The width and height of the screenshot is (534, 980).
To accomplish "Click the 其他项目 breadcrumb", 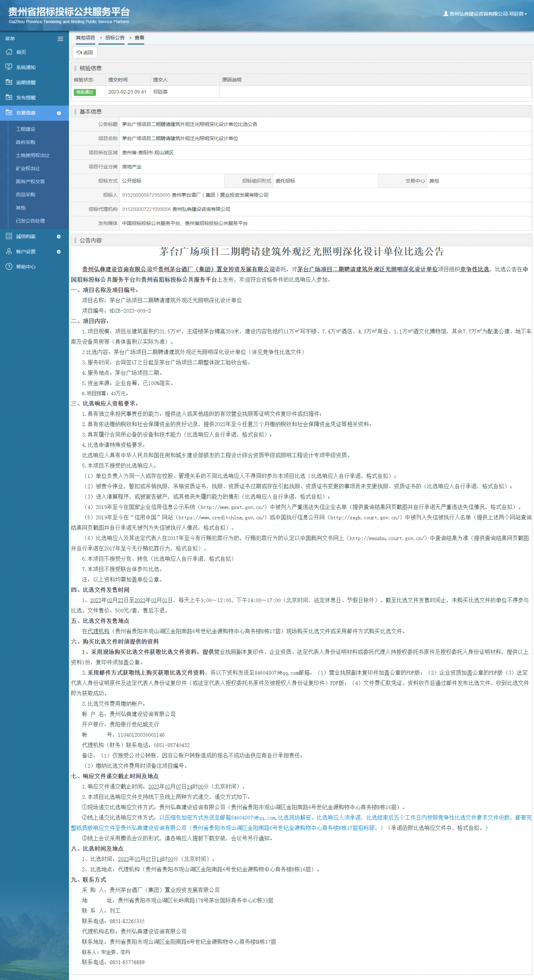I will point(85,37).
